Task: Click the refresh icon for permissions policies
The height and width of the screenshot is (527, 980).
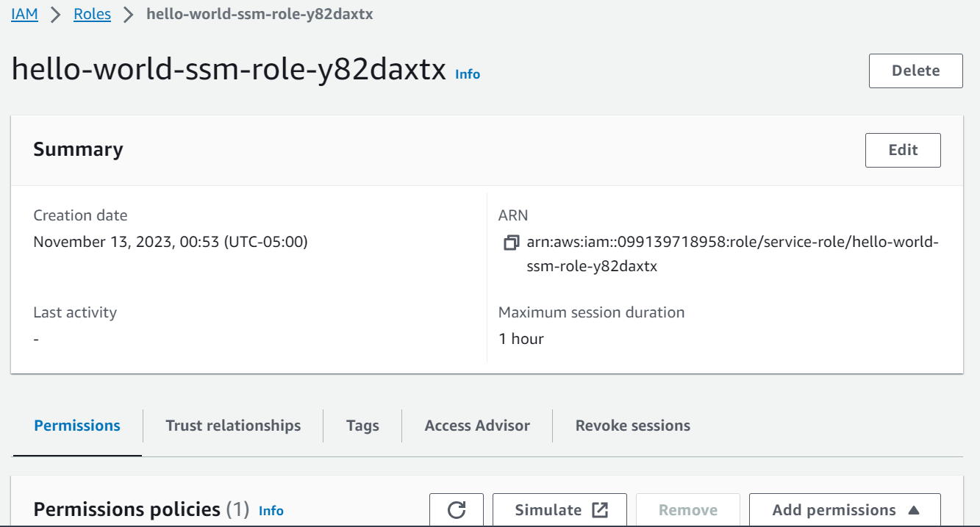Action: pyautogui.click(x=457, y=510)
